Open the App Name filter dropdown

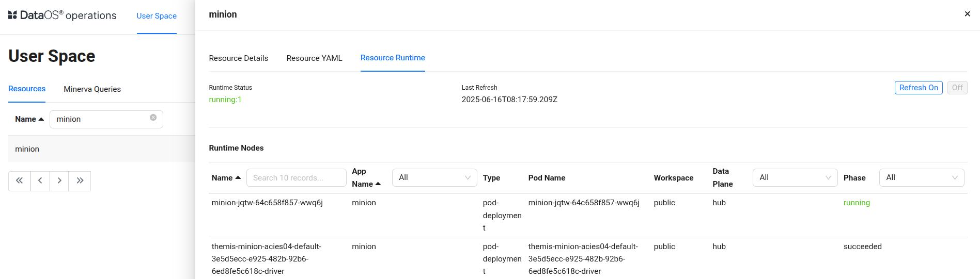tap(434, 177)
